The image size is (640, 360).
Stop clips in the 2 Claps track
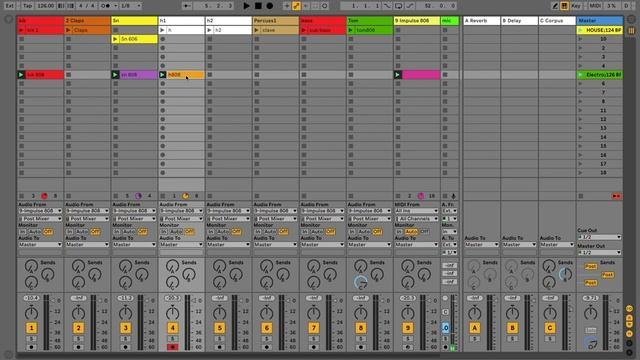point(68,196)
